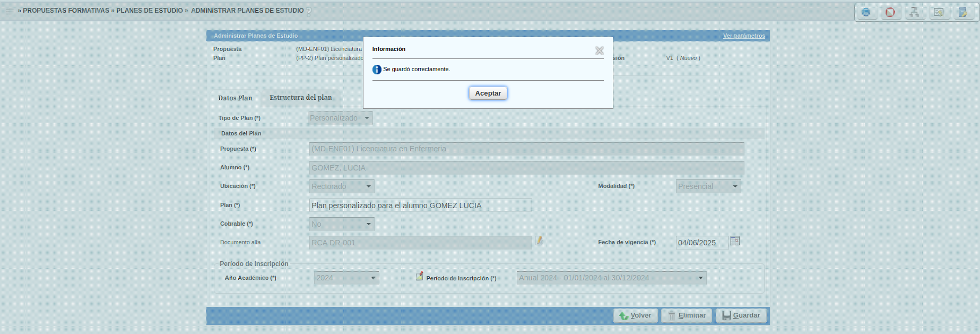
Task: Click Aceptar in the information dialog
Action: coord(488,93)
